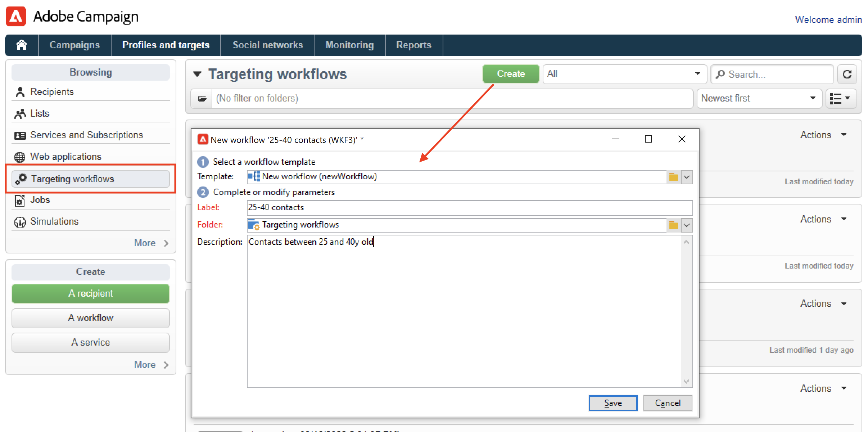Screen dimensions: 868x432
Task: Click the green Create button
Action: click(511, 74)
